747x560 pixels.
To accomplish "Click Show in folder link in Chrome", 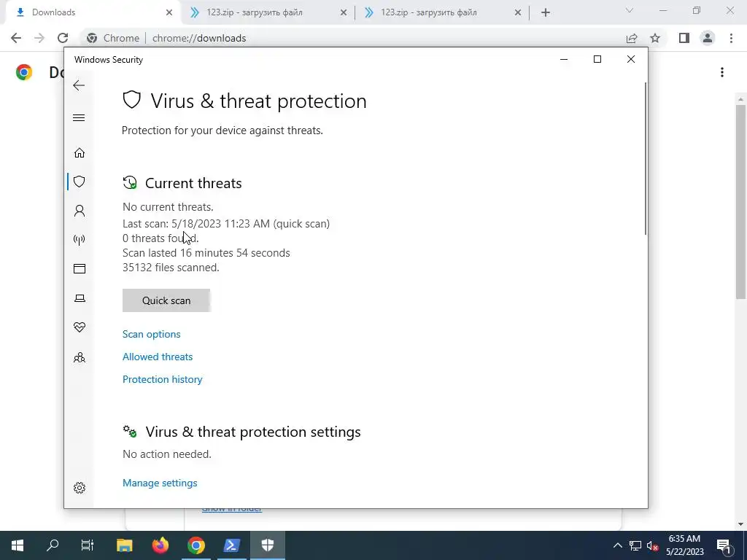I will point(232,510).
